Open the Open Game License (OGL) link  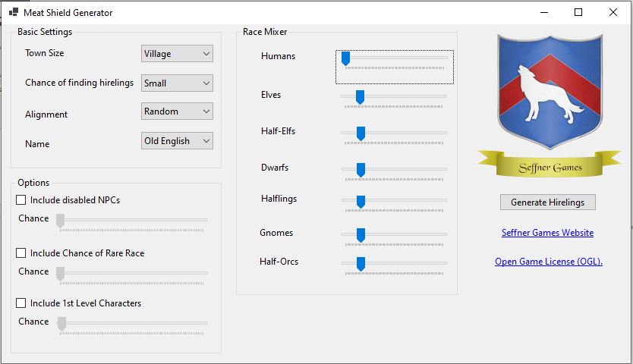tap(549, 262)
